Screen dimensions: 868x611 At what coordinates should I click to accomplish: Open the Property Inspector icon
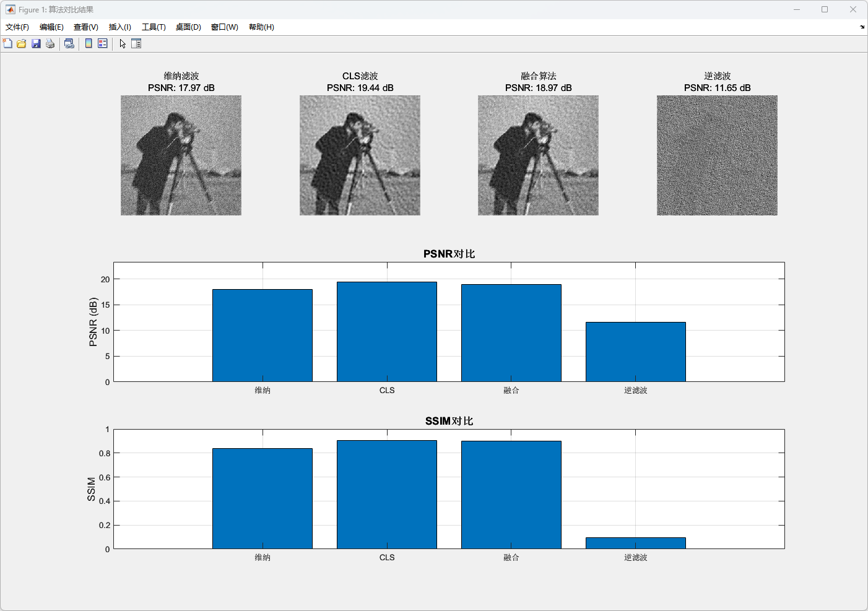[x=136, y=43]
